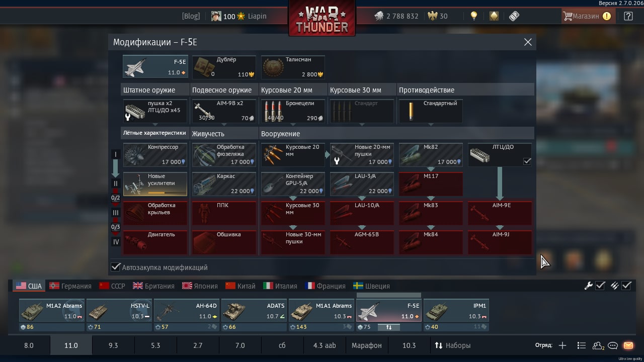Click the Наборы presets button
The width and height of the screenshot is (644, 362).
[453, 345]
